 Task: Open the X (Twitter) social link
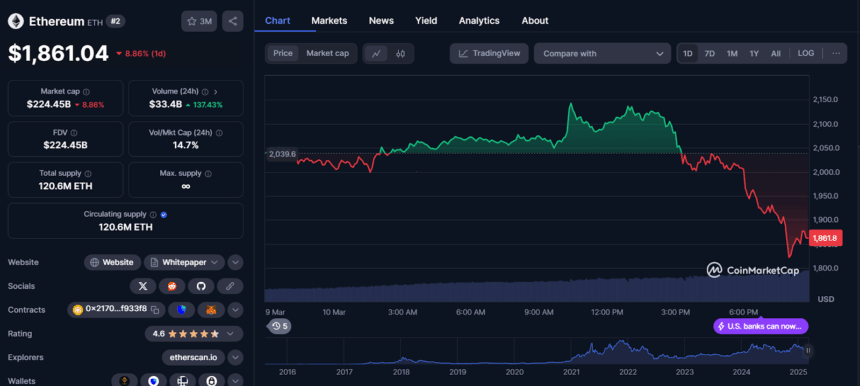143,286
